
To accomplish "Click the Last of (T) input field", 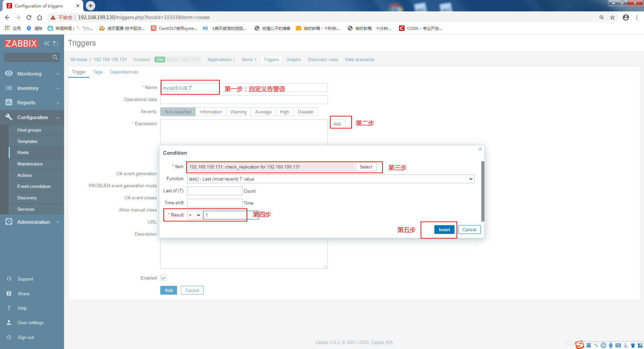I will 215,191.
